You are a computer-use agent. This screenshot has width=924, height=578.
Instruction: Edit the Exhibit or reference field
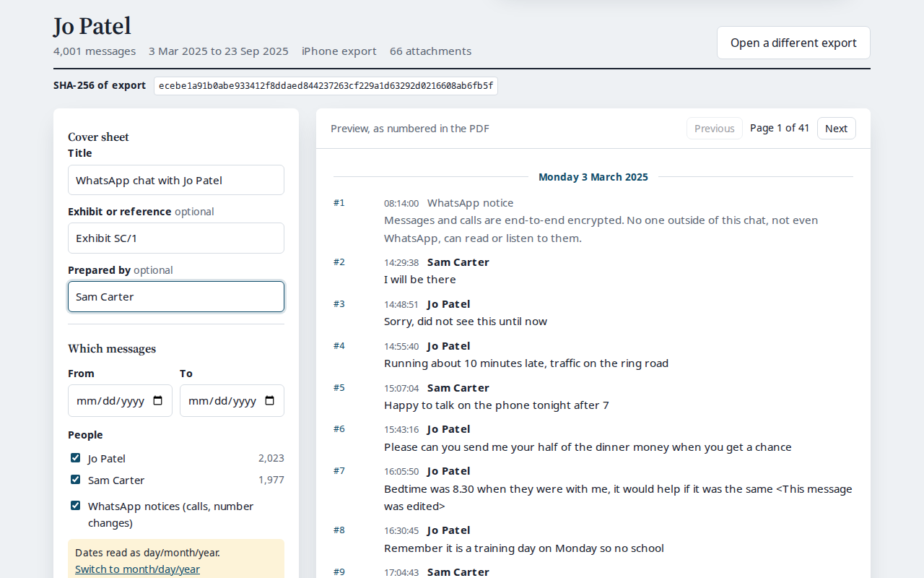pyautogui.click(x=176, y=238)
